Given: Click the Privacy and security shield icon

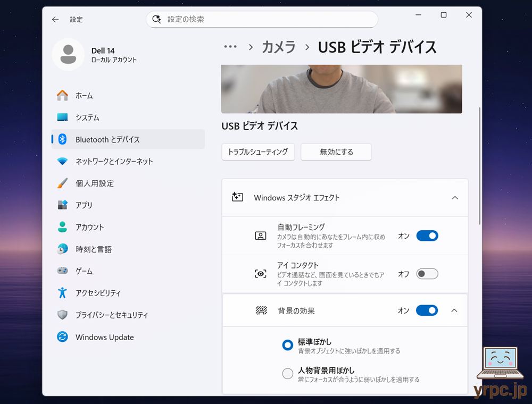Looking at the screenshot, I should 62,315.
